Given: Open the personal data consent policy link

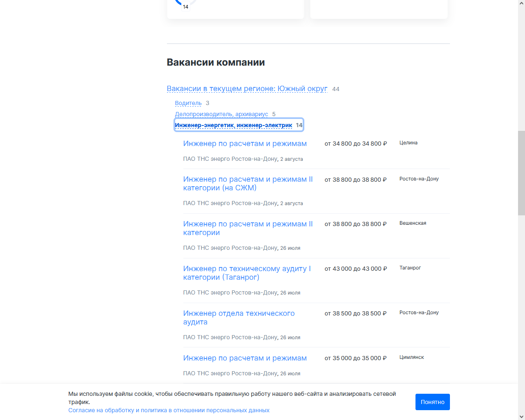Looking at the screenshot, I should 169,410.
